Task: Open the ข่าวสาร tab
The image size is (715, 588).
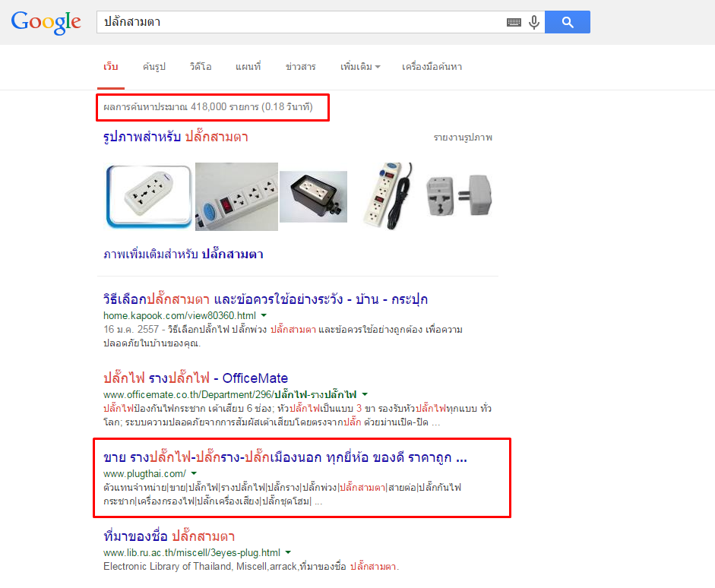Action: point(300,67)
